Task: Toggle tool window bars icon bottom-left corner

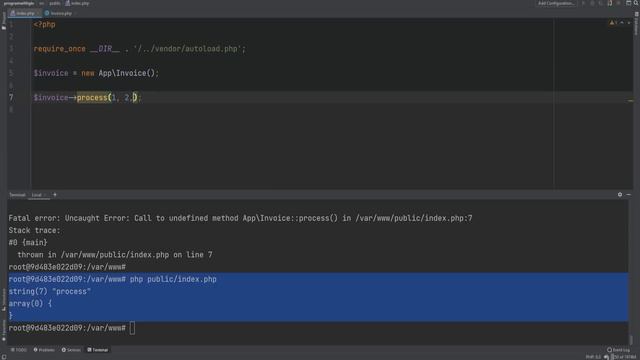Action: [4, 357]
